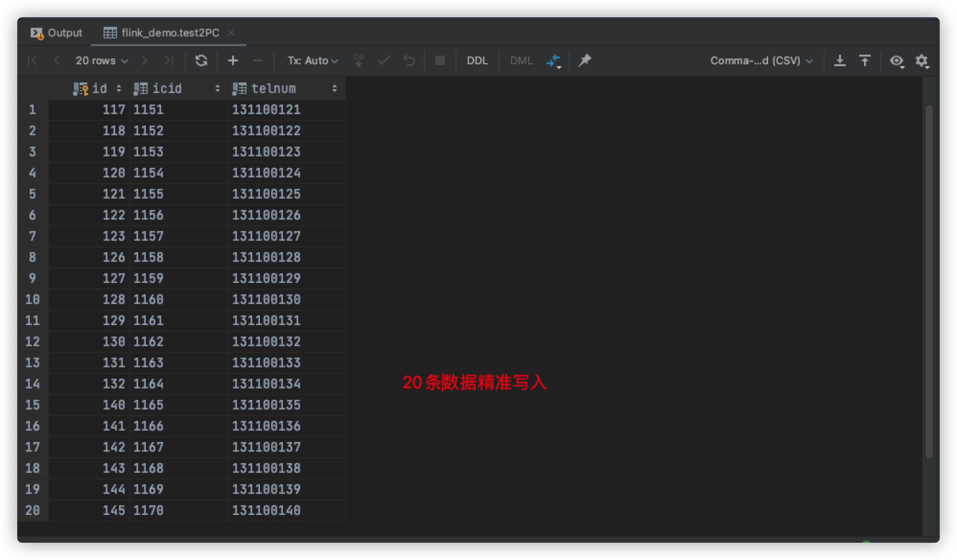Close the flink_demo.test2PC tab
Screen dimensions: 957x560
(x=231, y=33)
